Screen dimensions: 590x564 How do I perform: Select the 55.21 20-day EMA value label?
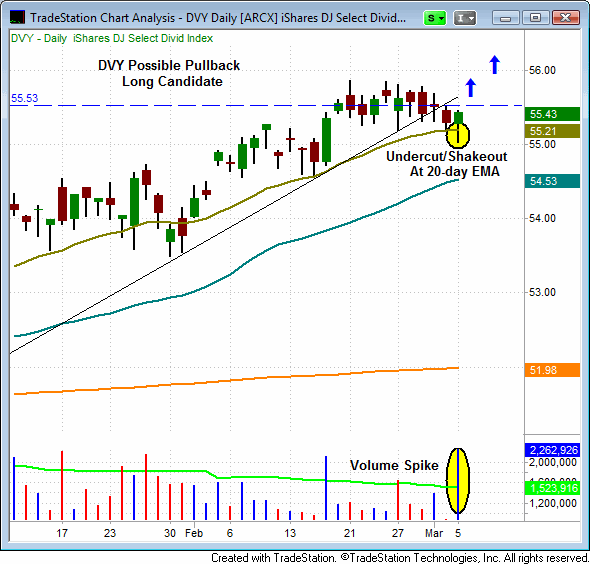pyautogui.click(x=552, y=131)
